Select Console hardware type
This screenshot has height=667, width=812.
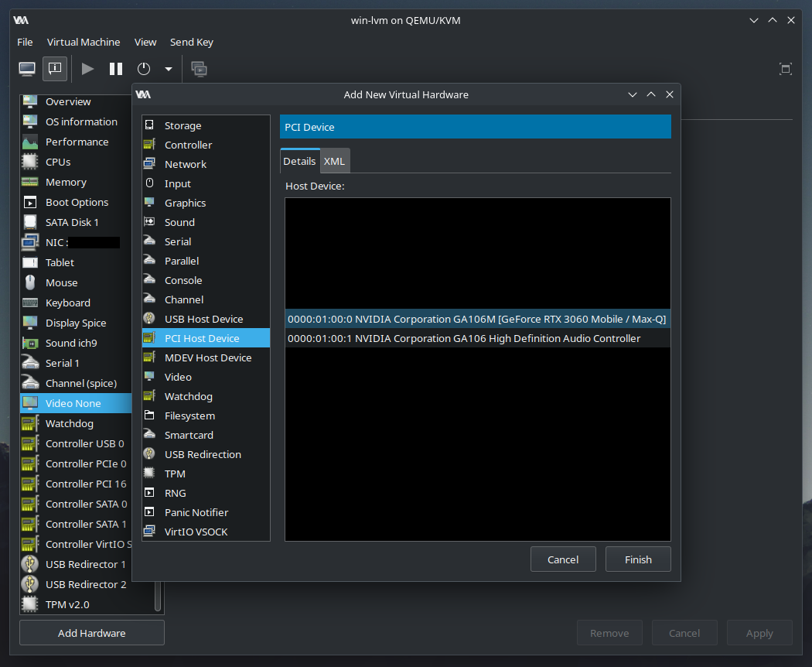tap(206, 280)
